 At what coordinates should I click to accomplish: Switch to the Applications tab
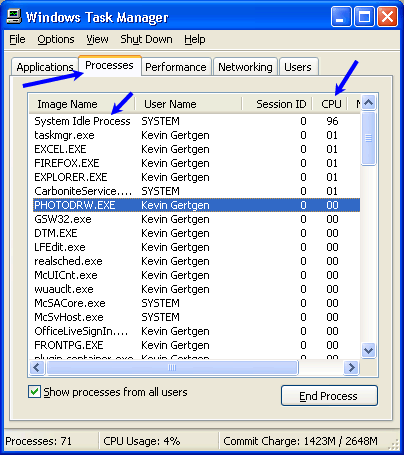click(45, 67)
